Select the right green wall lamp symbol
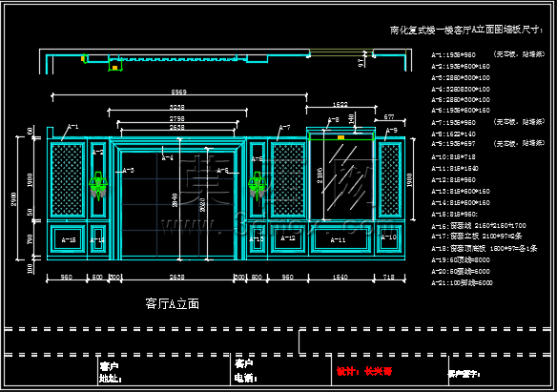This screenshot has width=557, height=392. click(x=258, y=186)
